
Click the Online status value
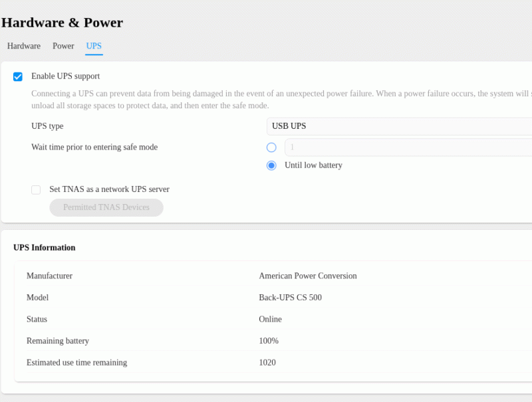tap(270, 320)
